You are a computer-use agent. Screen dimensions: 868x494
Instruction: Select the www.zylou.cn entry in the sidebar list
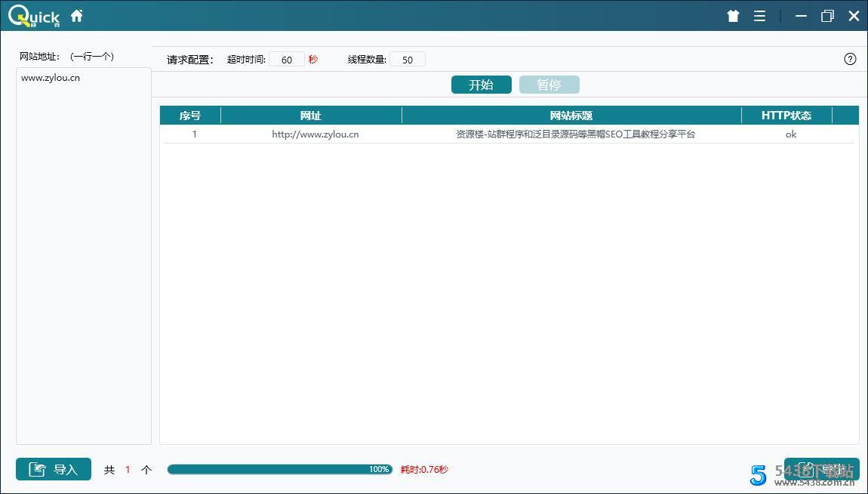(x=51, y=77)
